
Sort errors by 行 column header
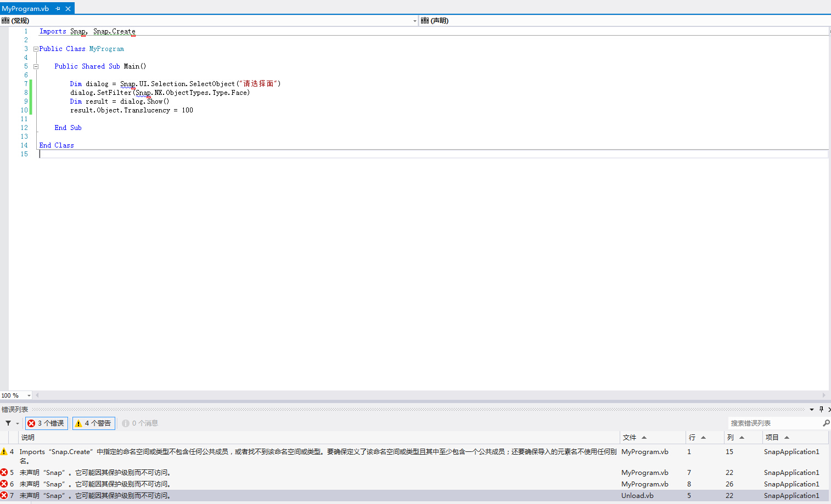pyautogui.click(x=692, y=438)
